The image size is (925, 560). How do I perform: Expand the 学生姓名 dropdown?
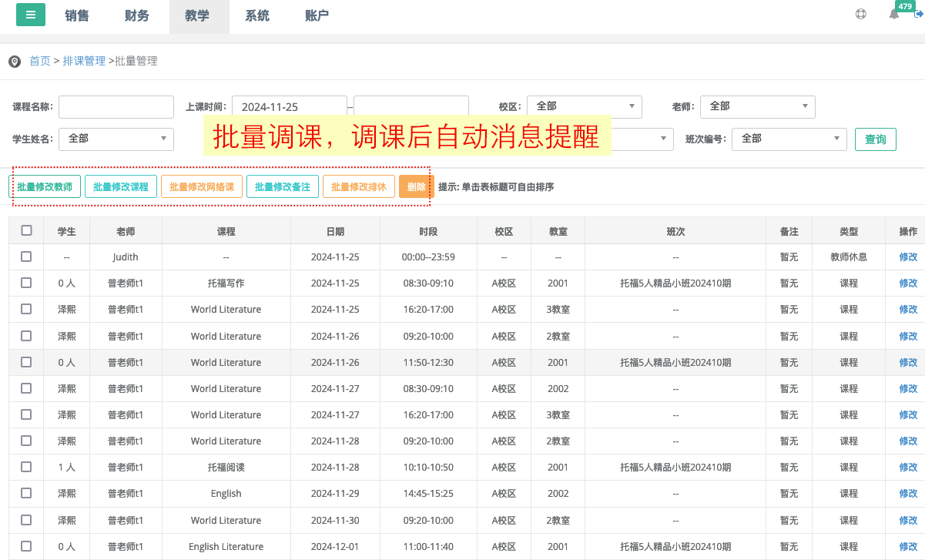pos(116,139)
